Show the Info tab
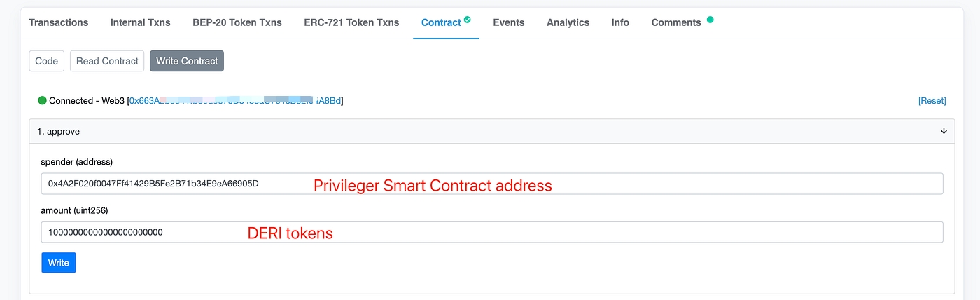Viewport: 980px width, 300px height. tap(620, 22)
